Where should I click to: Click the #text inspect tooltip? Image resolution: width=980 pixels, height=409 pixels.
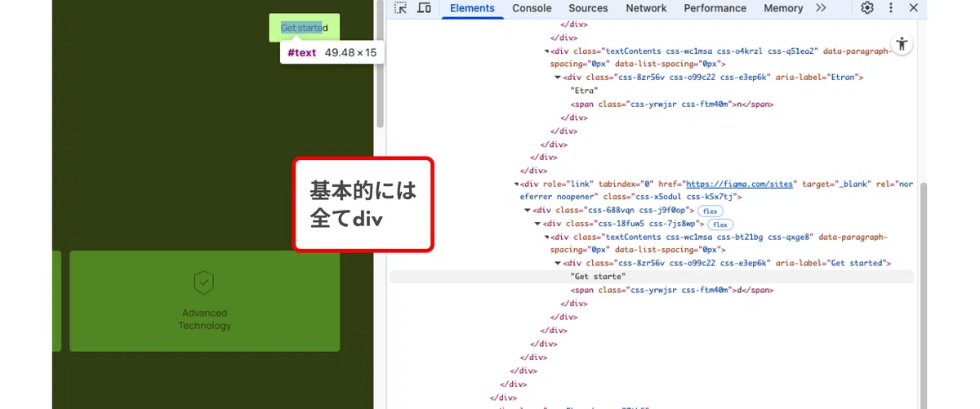(x=332, y=52)
